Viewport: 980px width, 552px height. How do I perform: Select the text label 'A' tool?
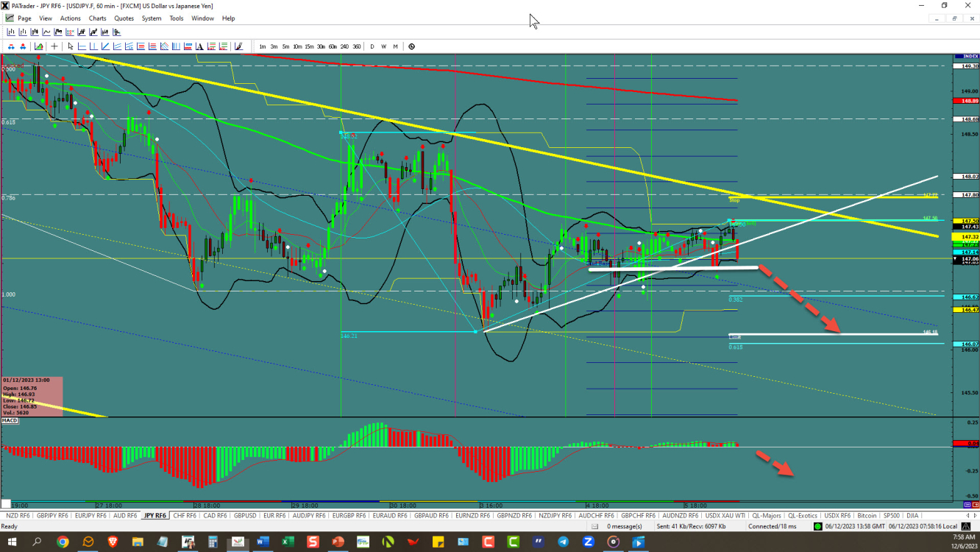pyautogui.click(x=199, y=46)
